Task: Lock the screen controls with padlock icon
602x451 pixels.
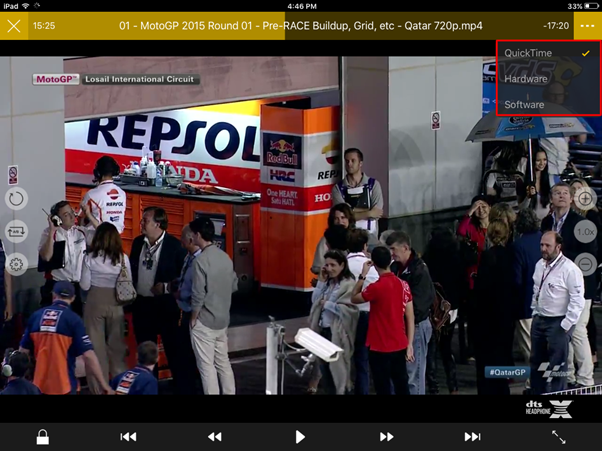Action: click(x=43, y=437)
